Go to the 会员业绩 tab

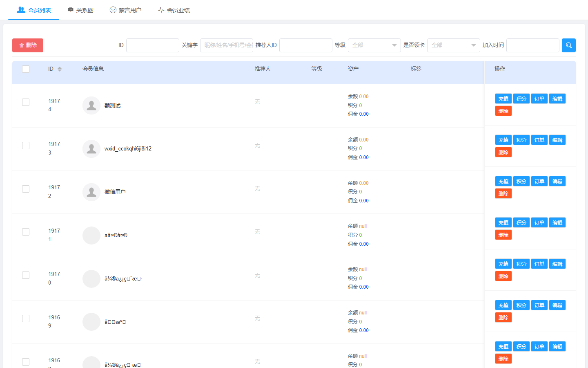[174, 10]
